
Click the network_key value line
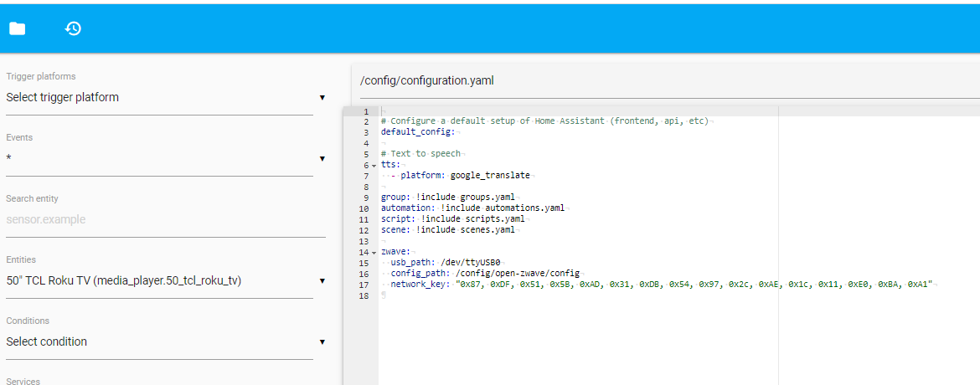662,285
